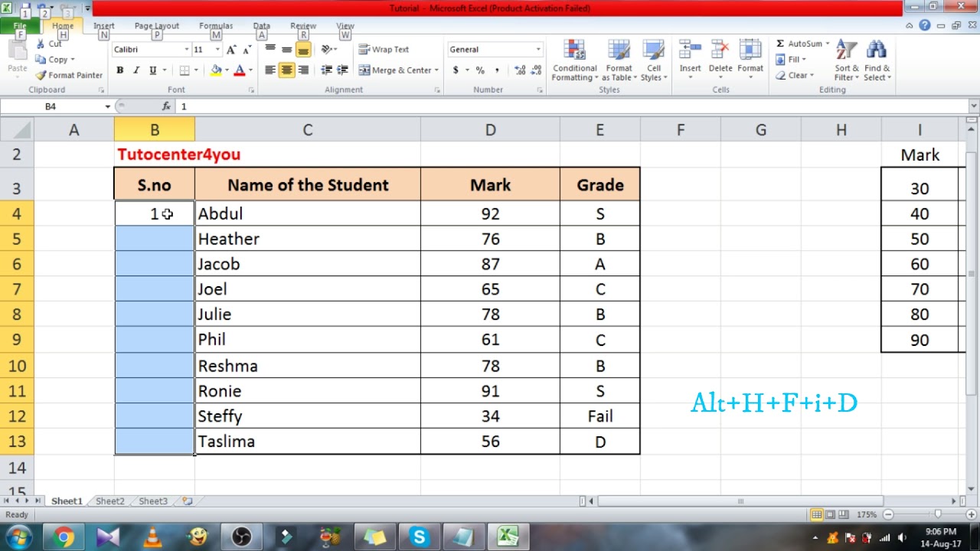
Task: Apply accounting dollar number format
Action: point(456,70)
